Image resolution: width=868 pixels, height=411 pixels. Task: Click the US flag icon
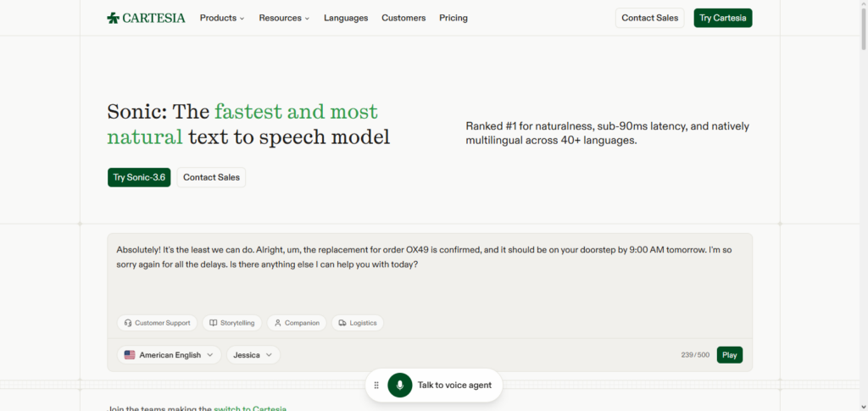click(130, 355)
